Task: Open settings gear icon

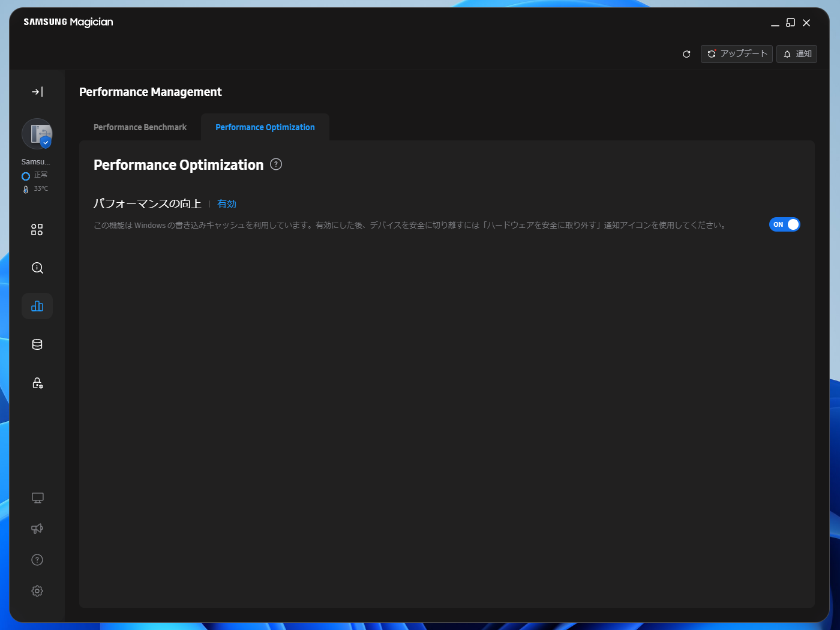Action: click(x=37, y=591)
